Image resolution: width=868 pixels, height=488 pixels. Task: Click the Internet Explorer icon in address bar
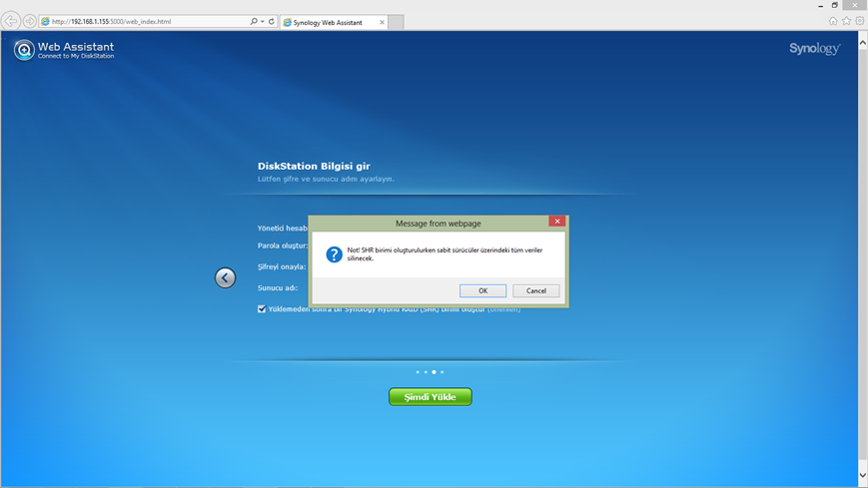point(45,22)
